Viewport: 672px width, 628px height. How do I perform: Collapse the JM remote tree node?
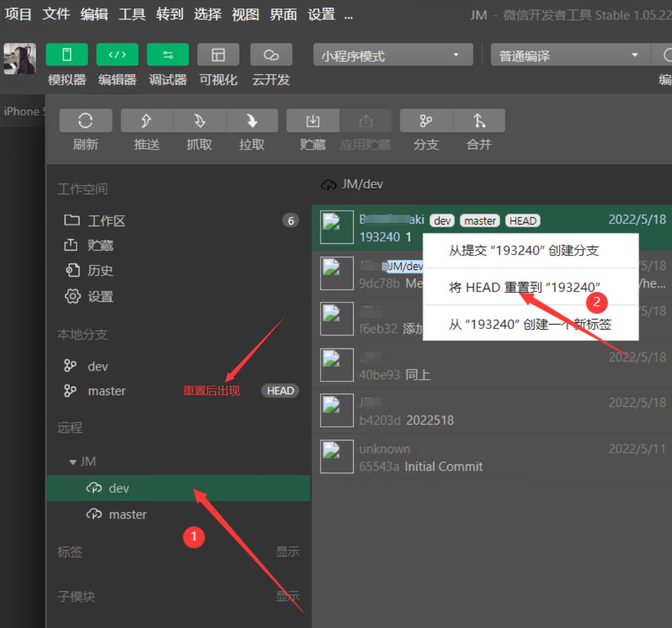(73, 462)
